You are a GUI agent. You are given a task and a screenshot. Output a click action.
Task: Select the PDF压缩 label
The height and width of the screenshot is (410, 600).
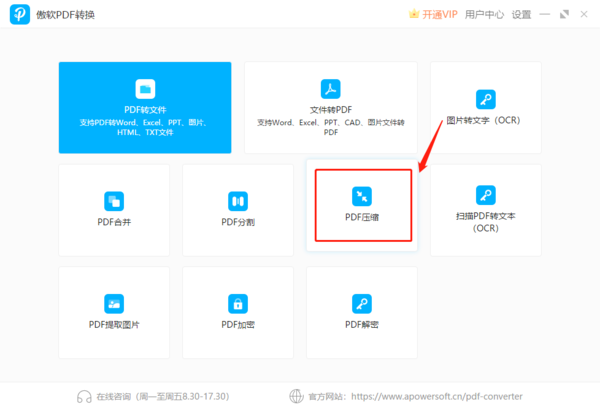click(362, 217)
